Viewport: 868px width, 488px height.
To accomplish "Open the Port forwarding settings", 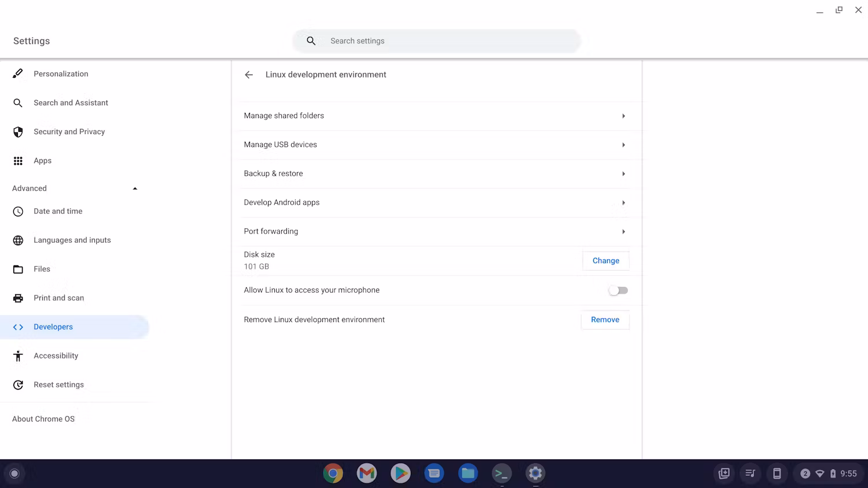I will (437, 231).
